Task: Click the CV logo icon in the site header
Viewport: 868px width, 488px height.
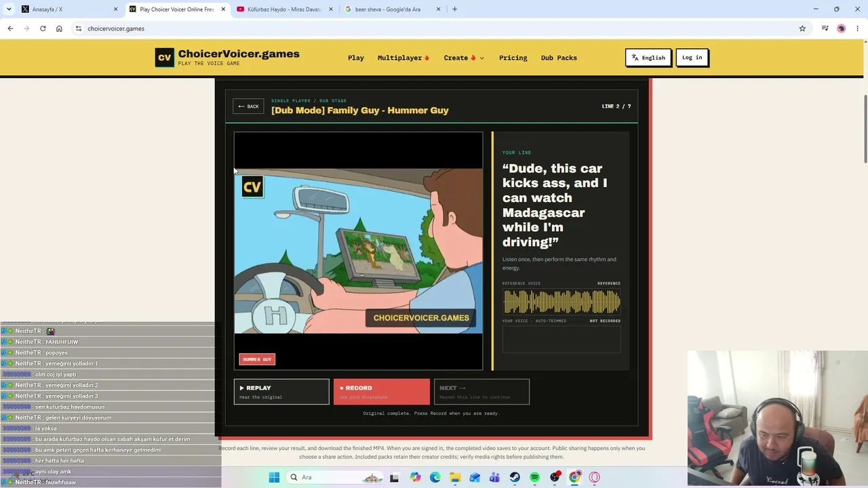Action: (165, 58)
